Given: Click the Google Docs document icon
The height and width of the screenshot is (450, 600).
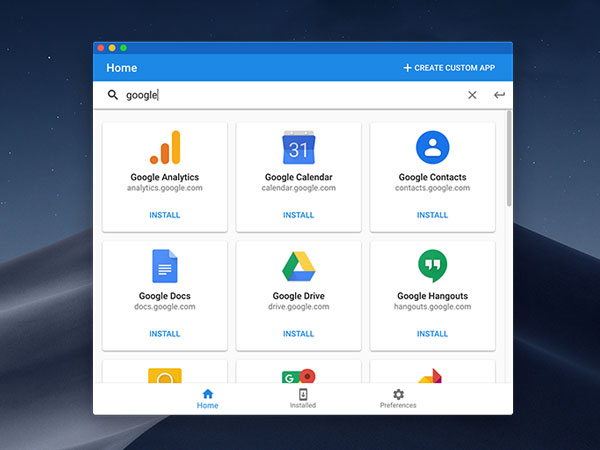Looking at the screenshot, I should coord(165,266).
